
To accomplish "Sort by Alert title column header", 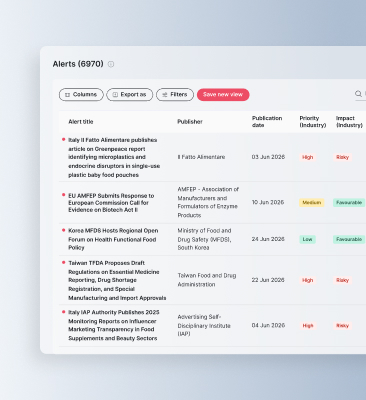I will [81, 122].
